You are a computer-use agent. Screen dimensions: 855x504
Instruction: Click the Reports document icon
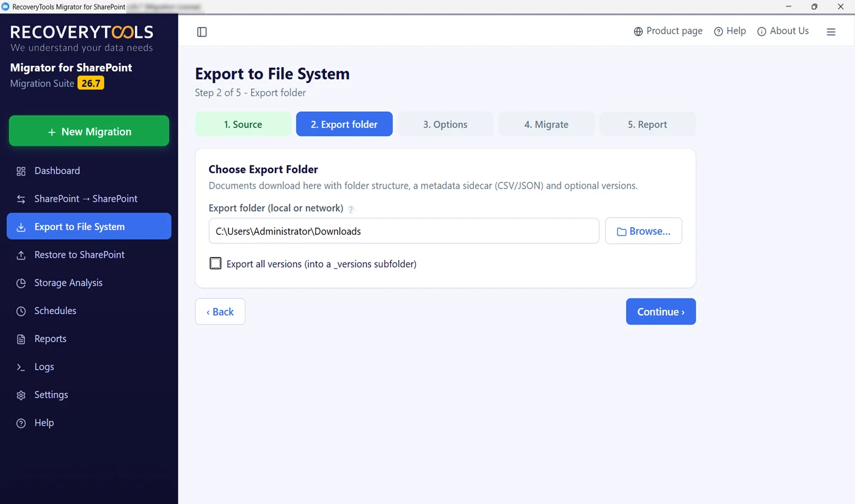pyautogui.click(x=21, y=339)
